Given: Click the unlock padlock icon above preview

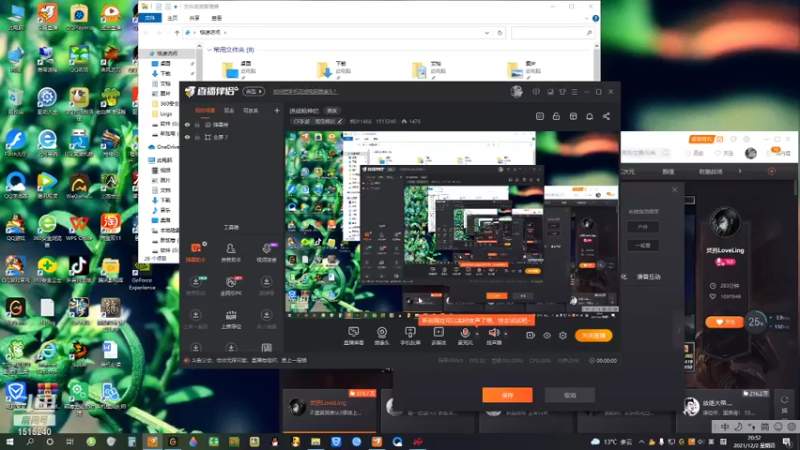Looking at the screenshot, I should 556,116.
